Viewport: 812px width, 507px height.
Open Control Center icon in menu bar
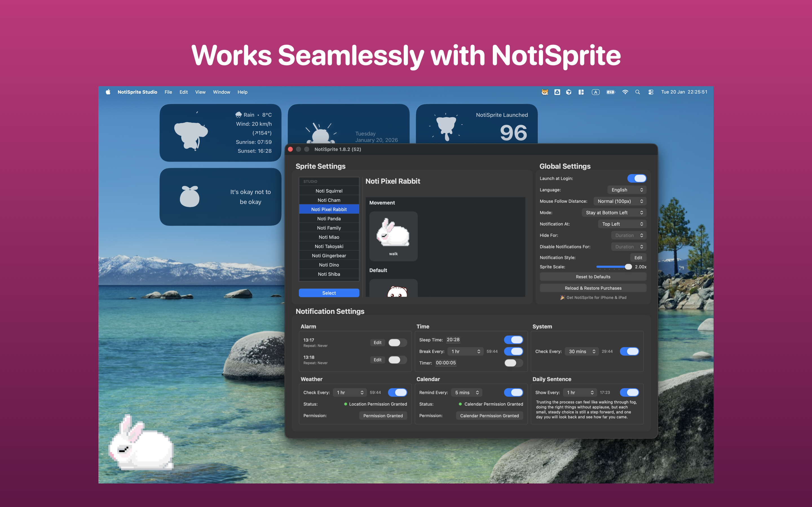[x=651, y=92]
